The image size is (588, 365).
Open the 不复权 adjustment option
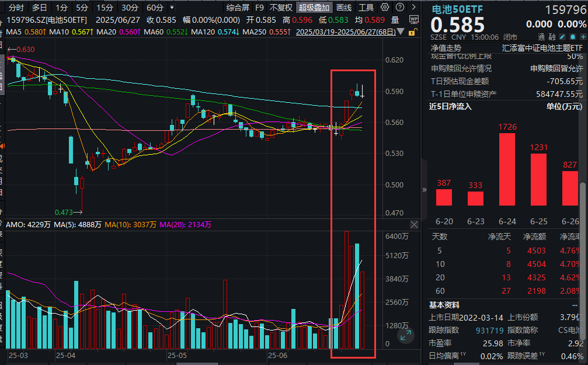(x=281, y=8)
